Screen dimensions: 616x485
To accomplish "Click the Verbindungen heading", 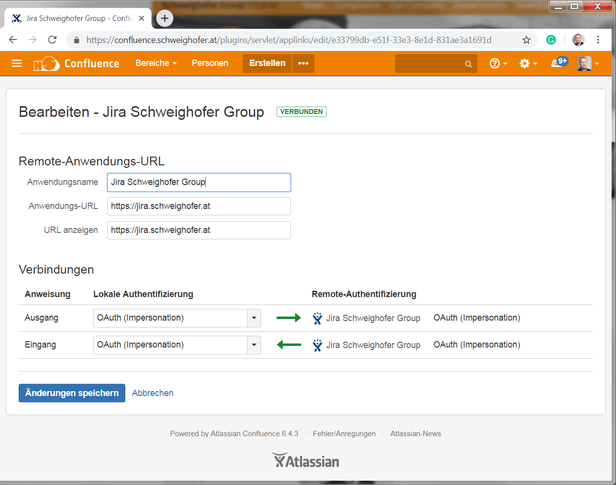I will point(56,269).
